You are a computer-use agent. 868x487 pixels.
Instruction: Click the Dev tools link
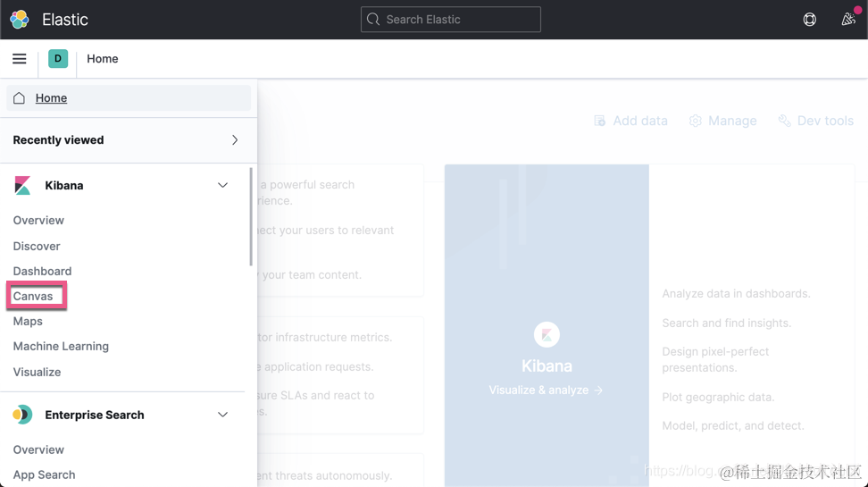coord(825,121)
